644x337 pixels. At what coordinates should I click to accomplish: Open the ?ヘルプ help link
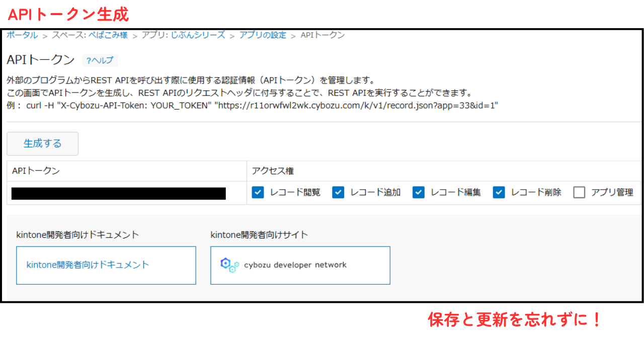100,60
